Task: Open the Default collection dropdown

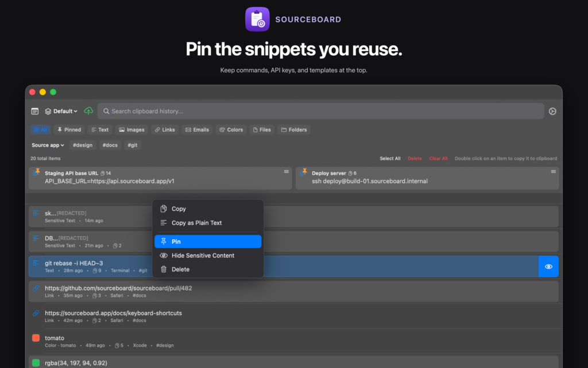Action: (61, 111)
